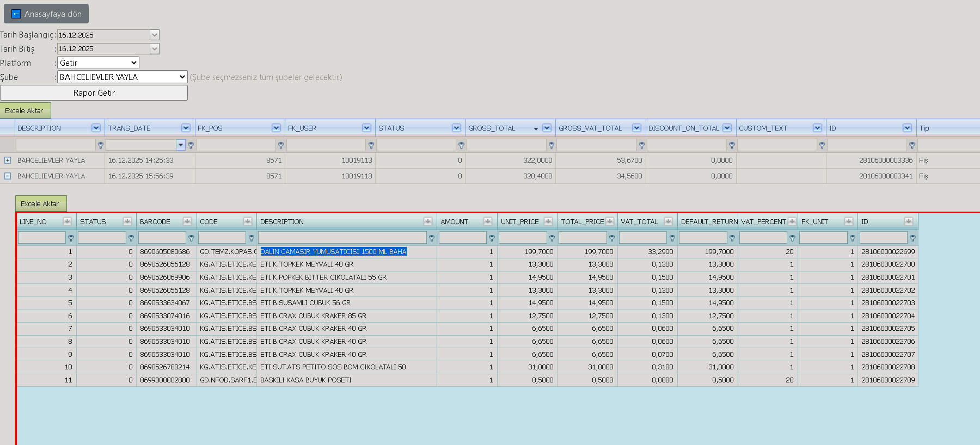The width and height of the screenshot is (980, 445).
Task: Open the Tarih Başlangıç date picker arrow
Action: click(x=155, y=35)
